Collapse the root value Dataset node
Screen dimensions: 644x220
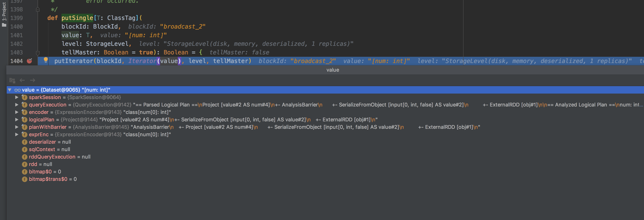coord(10,90)
